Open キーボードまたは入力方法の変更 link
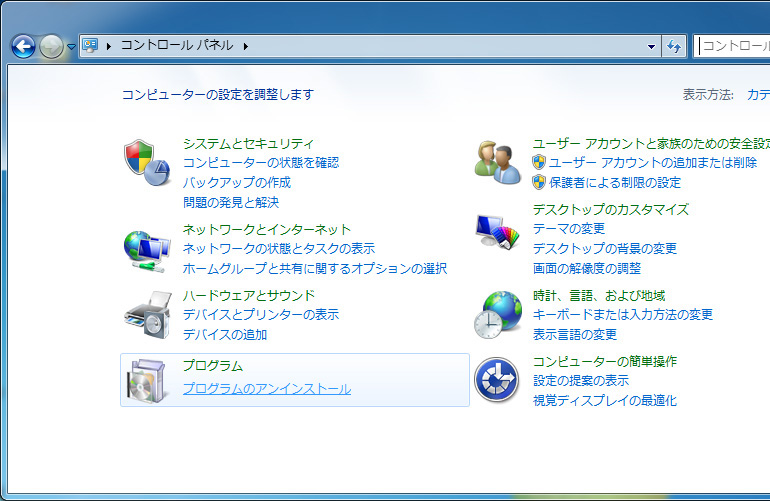 coord(623,314)
